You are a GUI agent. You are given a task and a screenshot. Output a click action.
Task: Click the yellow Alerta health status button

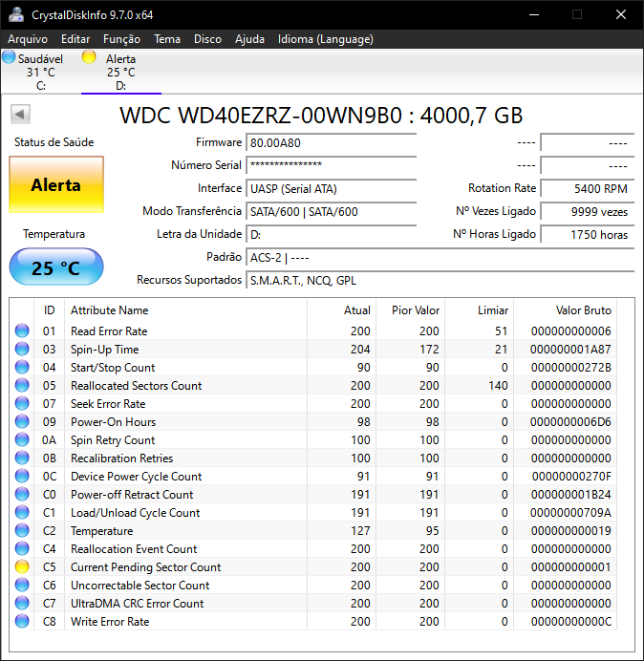click(x=56, y=184)
